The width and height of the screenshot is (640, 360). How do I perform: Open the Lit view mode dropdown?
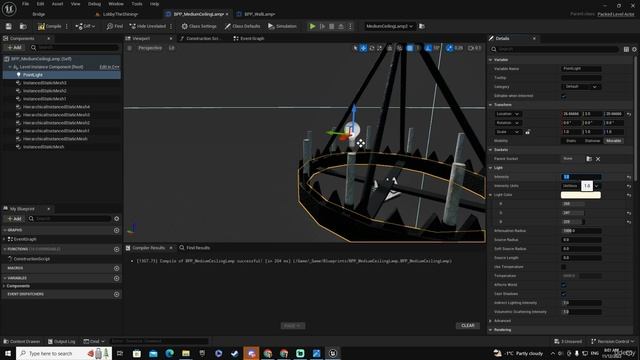172,48
